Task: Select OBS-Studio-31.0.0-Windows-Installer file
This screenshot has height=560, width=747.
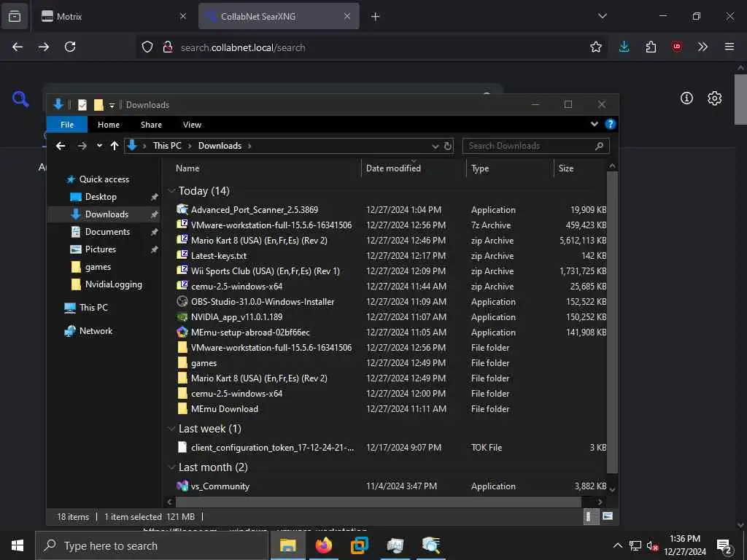Action: click(x=391, y=301)
